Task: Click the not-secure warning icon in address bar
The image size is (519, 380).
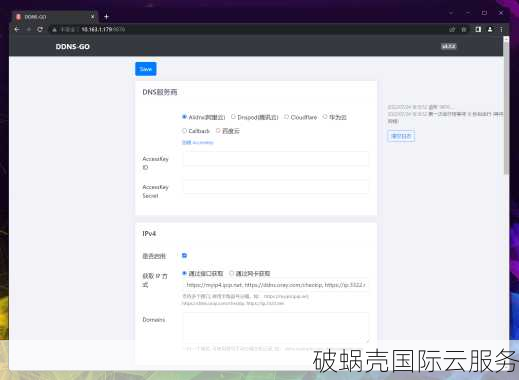Action: click(54, 30)
